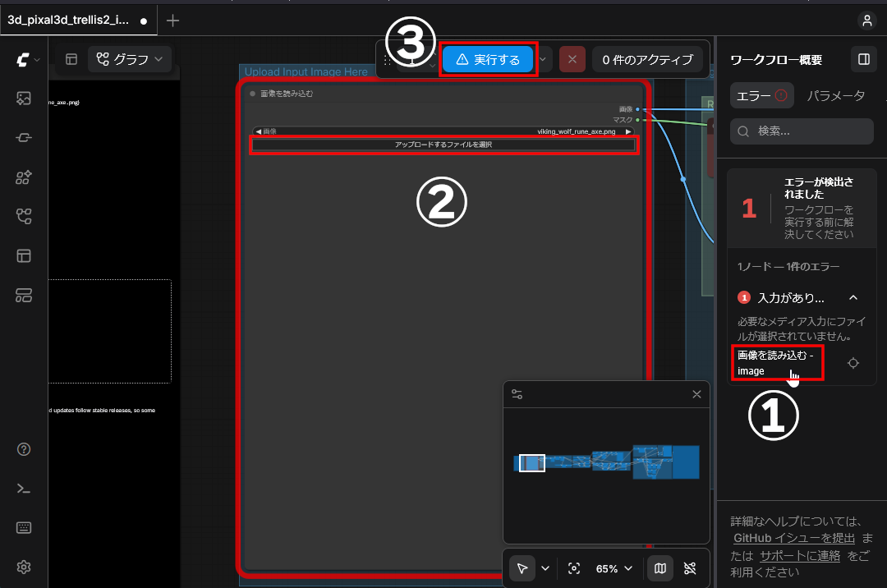Click the 実行する run button
Image resolution: width=887 pixels, height=588 pixels.
(488, 59)
